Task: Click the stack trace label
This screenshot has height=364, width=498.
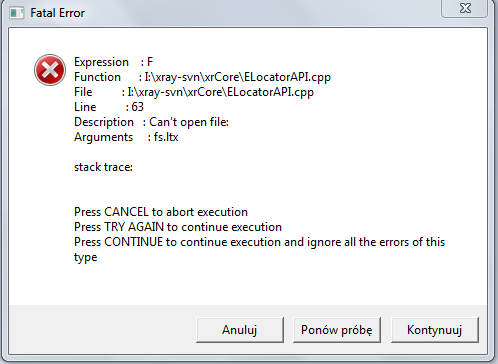Action: pos(103,167)
